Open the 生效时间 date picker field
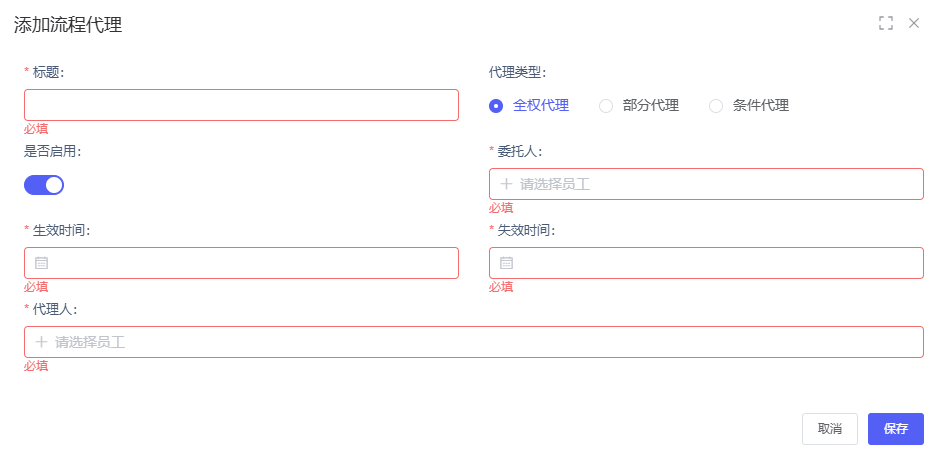Screen dimensions: 943x458 (250, 263)
